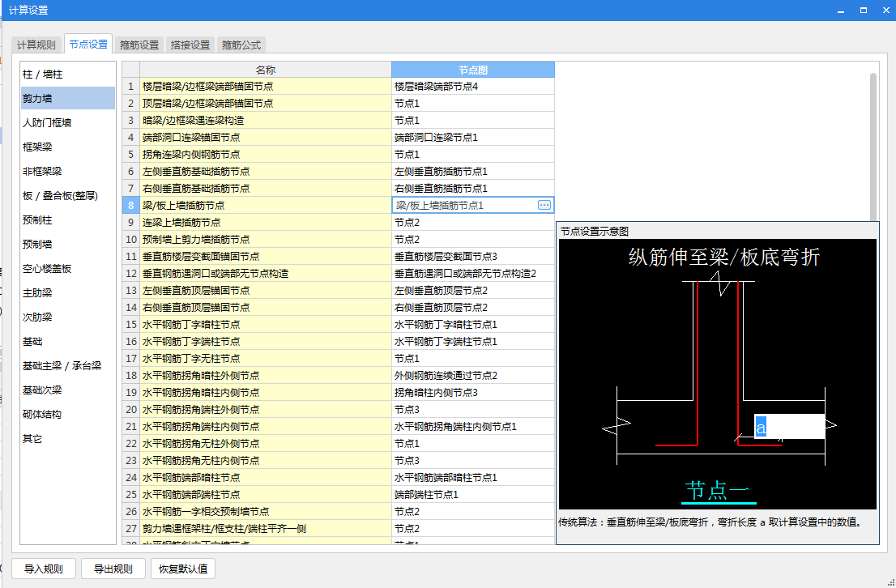This screenshot has height=588, width=896.
Task: Select 基础主梁 / 承台梁 category
Action: coord(67,366)
